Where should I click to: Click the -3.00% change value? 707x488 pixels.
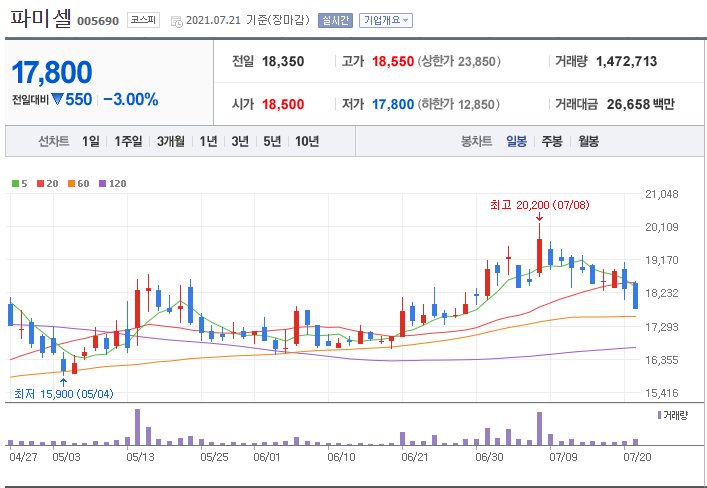(x=131, y=100)
